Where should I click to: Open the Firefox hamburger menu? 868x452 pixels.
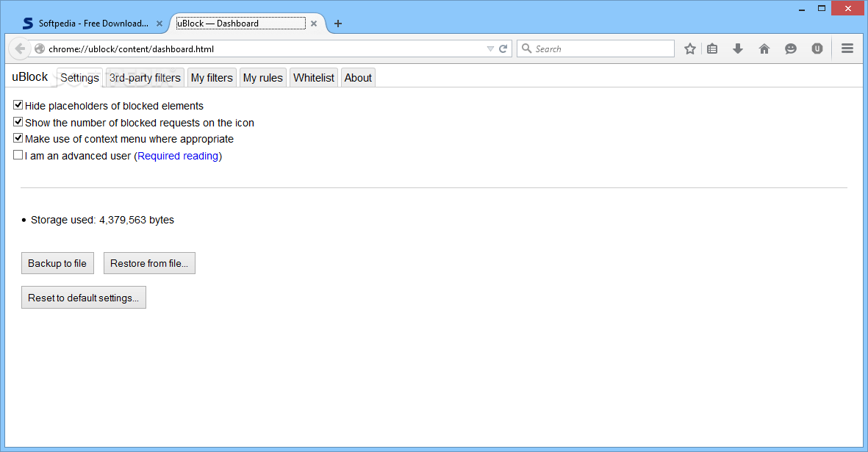pyautogui.click(x=847, y=49)
